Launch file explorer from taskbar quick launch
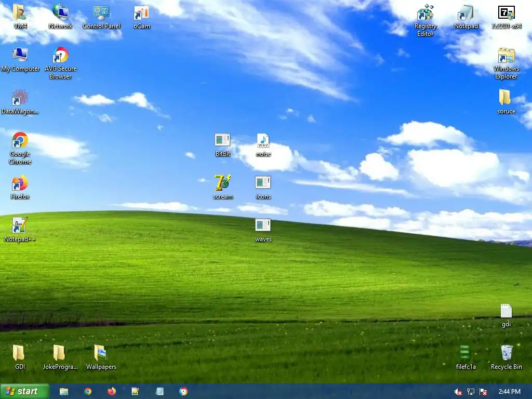 pos(64,392)
